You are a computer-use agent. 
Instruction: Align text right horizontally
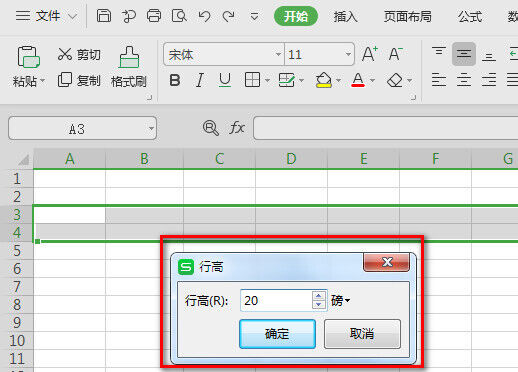(x=489, y=80)
